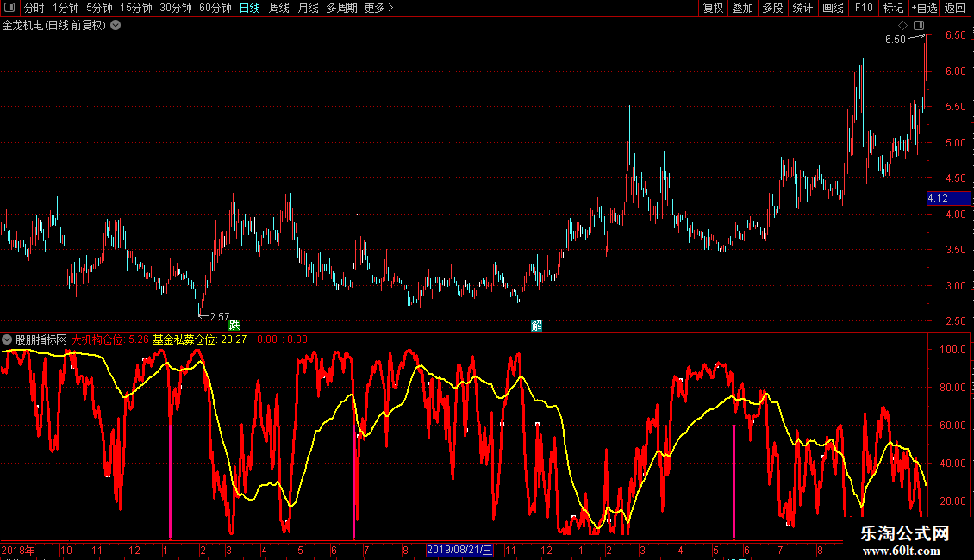The image size is (974, 560).
Task: Click the white 6.50 high price annotation
Action: pos(895,39)
